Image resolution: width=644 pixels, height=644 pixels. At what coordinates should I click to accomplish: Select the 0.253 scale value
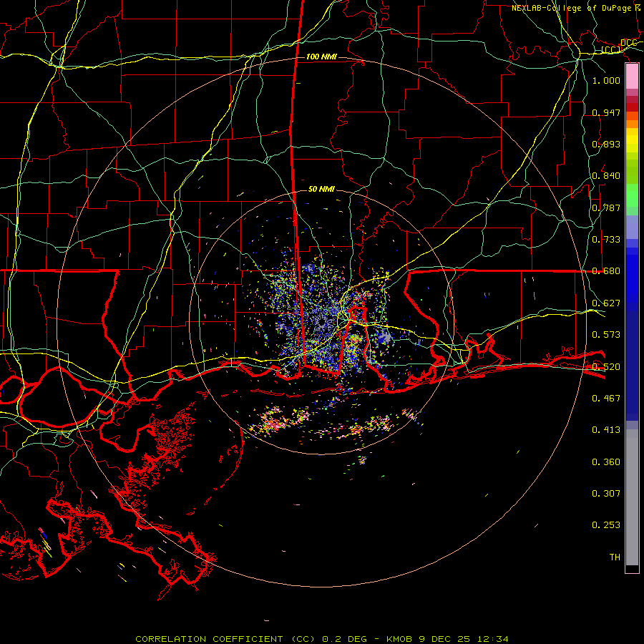point(606,525)
